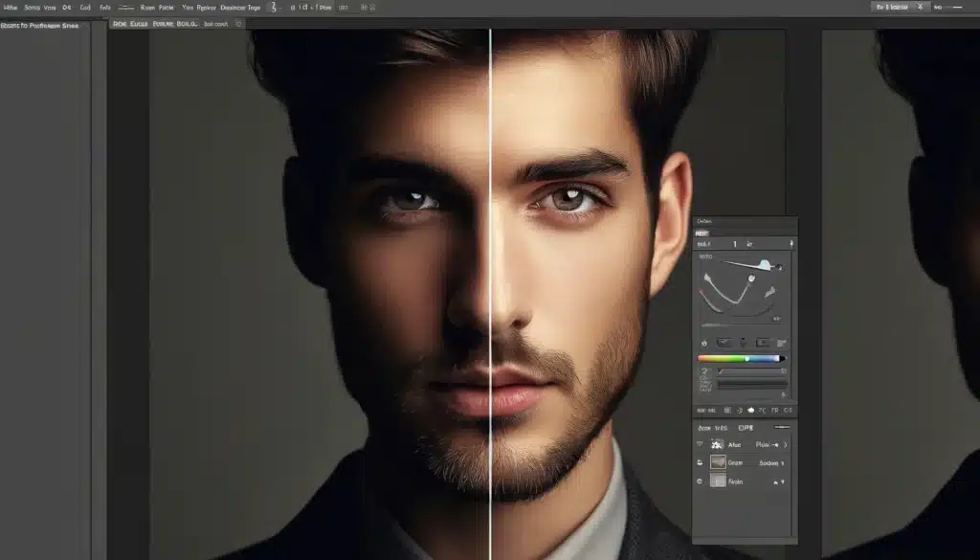980x560 pixels.
Task: Click the curve graph in the adjustments panel
Action: click(742, 291)
